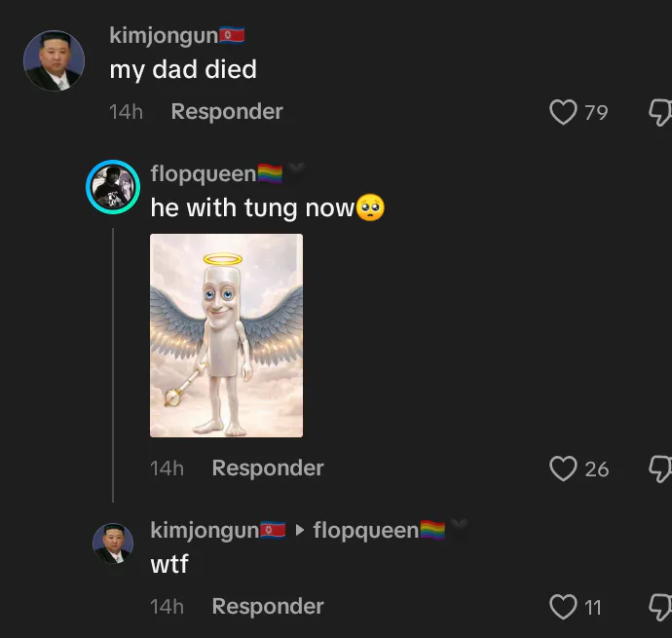Click the 14h timestamp under "my dad died"
The height and width of the screenshot is (638, 672).
[x=127, y=112]
